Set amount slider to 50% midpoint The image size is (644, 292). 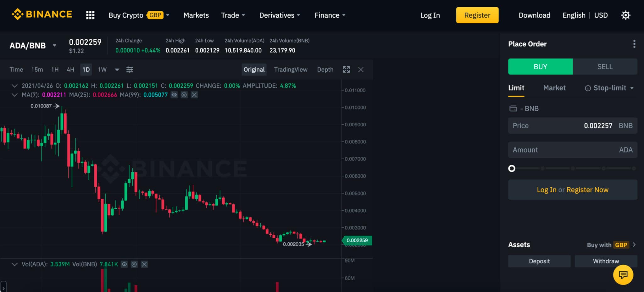(x=573, y=168)
